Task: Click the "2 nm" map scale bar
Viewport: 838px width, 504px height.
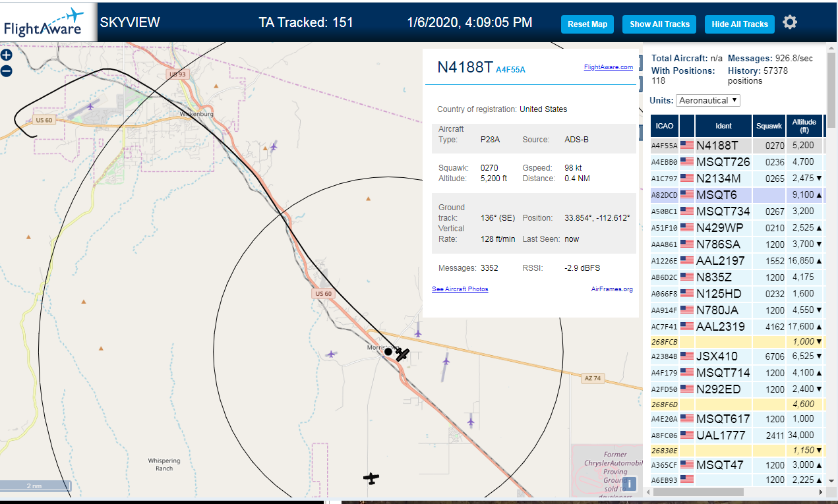Action: (36, 486)
